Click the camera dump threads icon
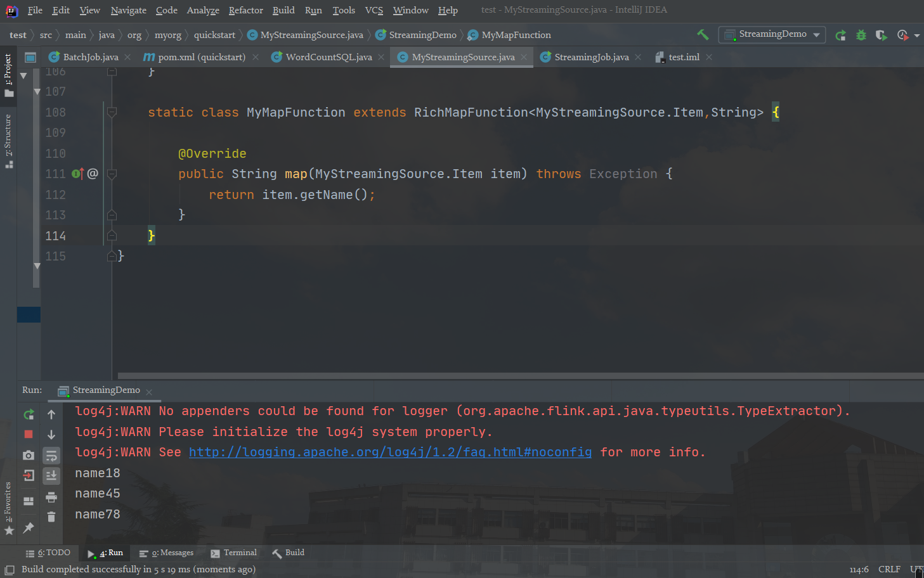The width and height of the screenshot is (924, 578). [x=29, y=455]
